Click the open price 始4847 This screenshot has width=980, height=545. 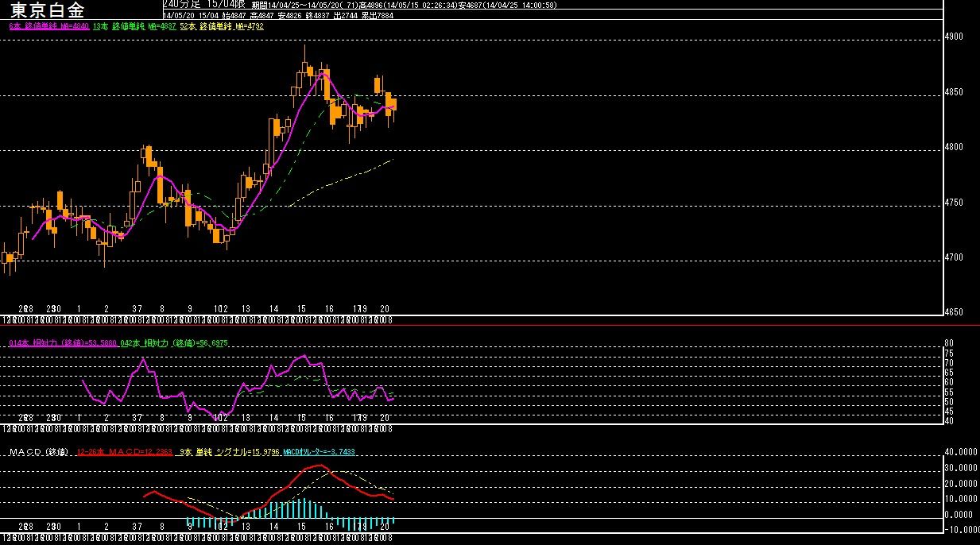234,15
